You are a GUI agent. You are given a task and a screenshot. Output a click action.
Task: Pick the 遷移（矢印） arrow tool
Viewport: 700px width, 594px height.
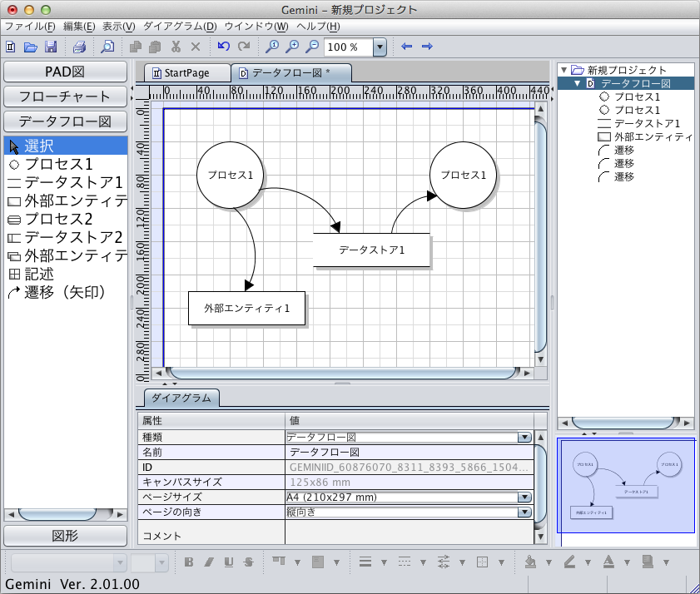[66, 292]
